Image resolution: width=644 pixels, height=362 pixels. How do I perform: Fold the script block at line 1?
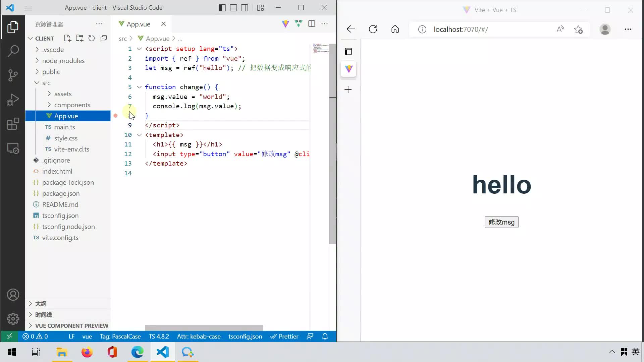point(139,49)
